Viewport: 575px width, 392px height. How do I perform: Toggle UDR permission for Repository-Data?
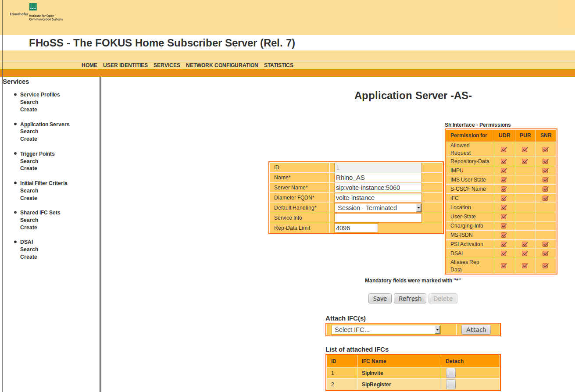click(504, 161)
